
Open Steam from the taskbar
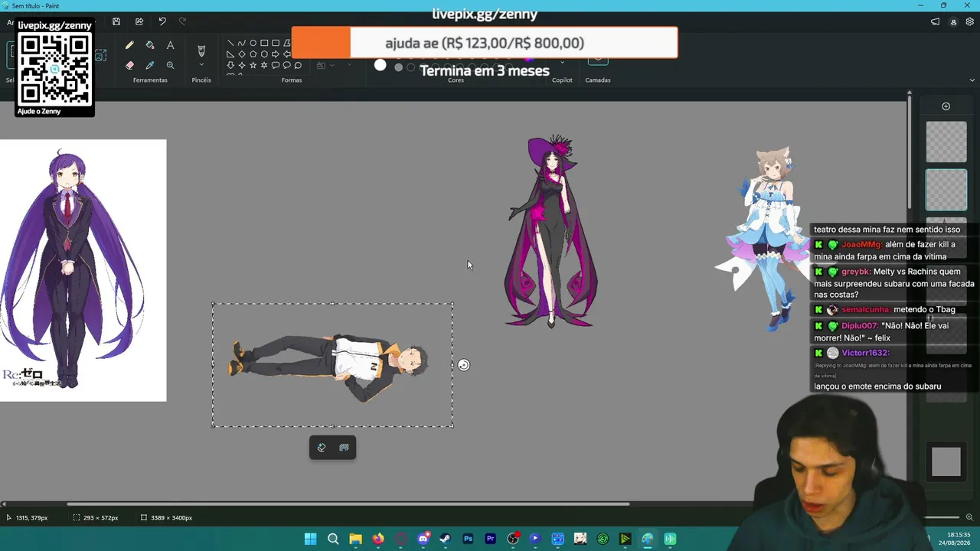445,539
